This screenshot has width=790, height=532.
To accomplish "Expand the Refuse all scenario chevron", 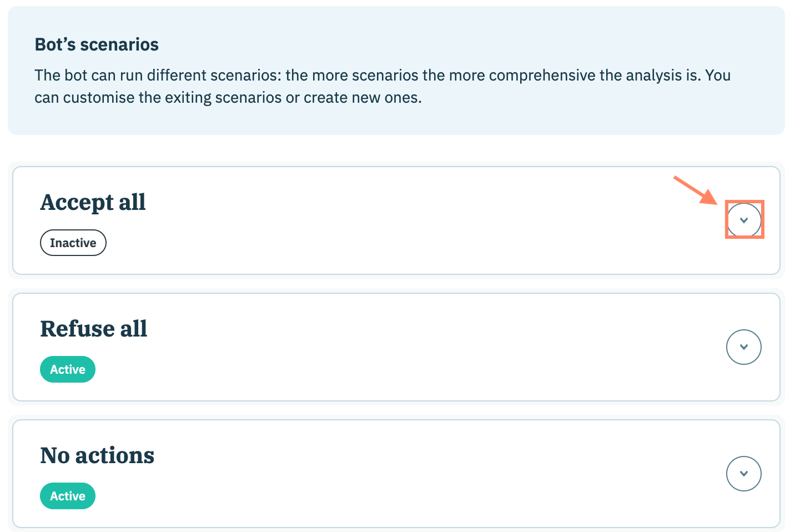I will [x=743, y=347].
